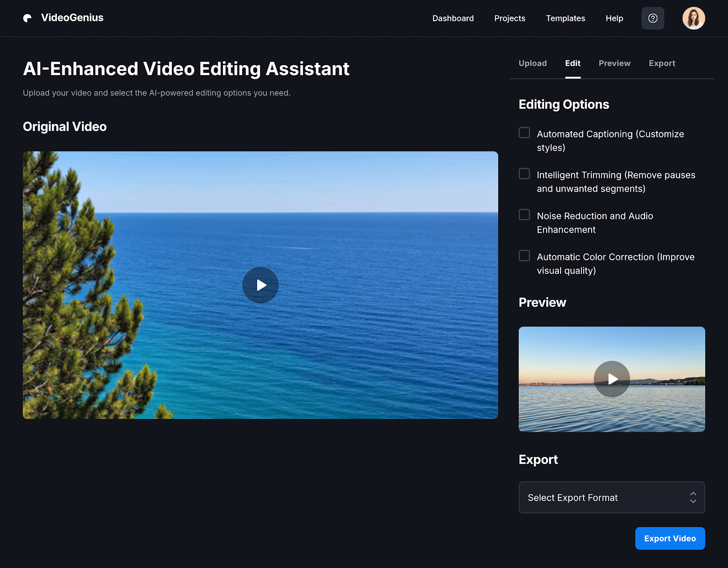Switch to the Preview tab
Screen dimensions: 728x568
pos(614,63)
